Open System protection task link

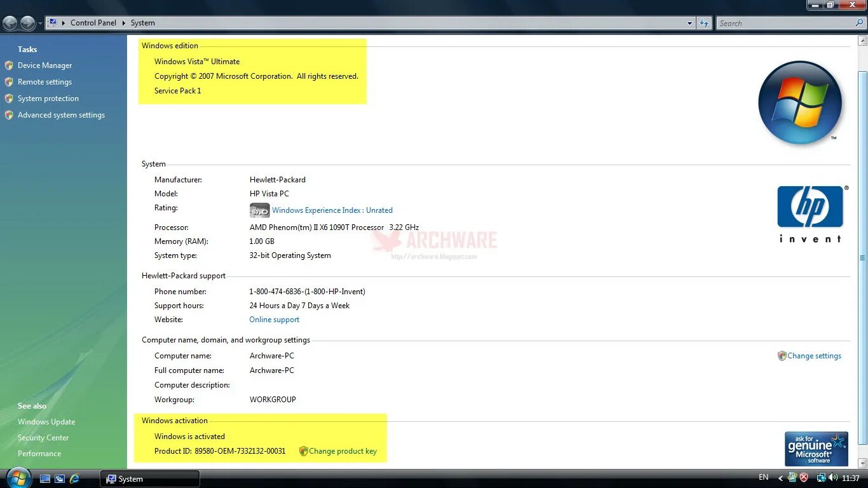(48, 98)
